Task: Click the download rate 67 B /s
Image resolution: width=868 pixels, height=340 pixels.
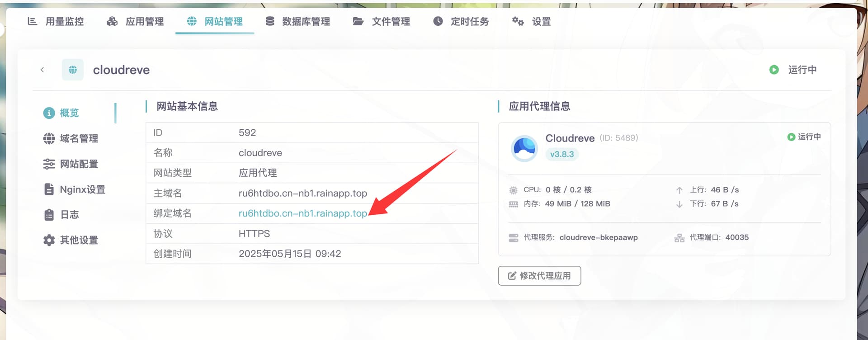Action: 725,204
